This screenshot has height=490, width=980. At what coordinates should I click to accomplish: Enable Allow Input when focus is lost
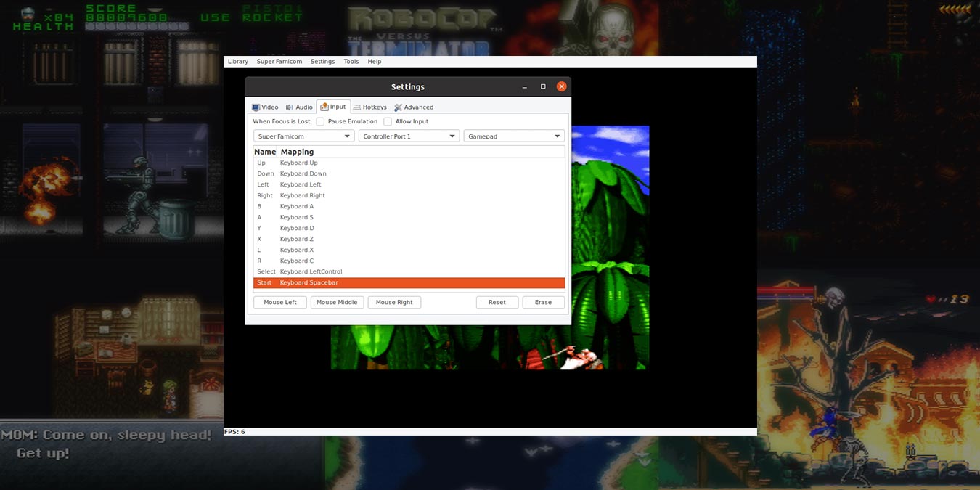point(387,121)
